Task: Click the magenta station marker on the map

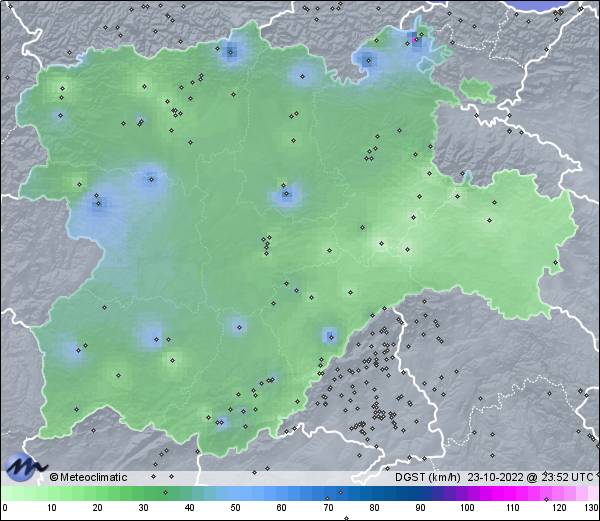Action: pyautogui.click(x=414, y=39)
